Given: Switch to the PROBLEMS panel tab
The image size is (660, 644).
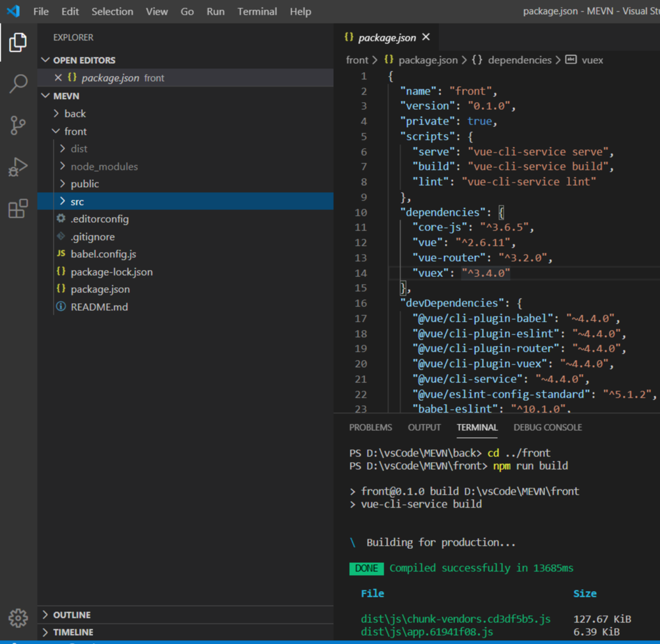Looking at the screenshot, I should click(370, 427).
